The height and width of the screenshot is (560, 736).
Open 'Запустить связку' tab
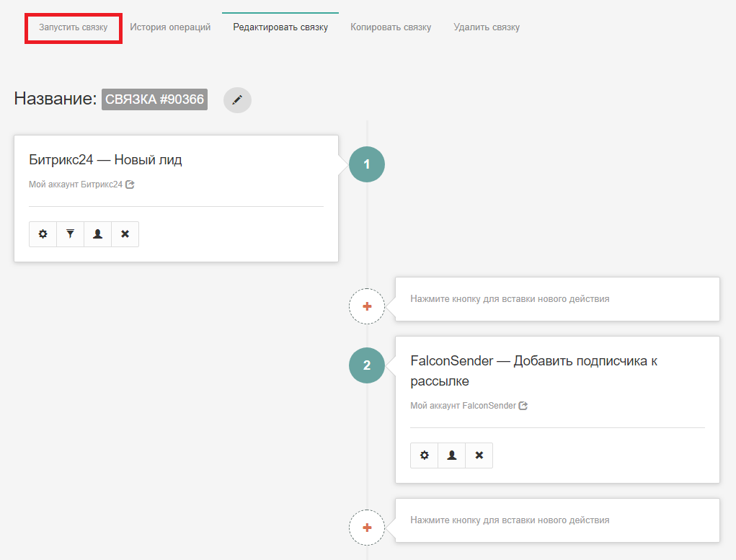tap(74, 27)
